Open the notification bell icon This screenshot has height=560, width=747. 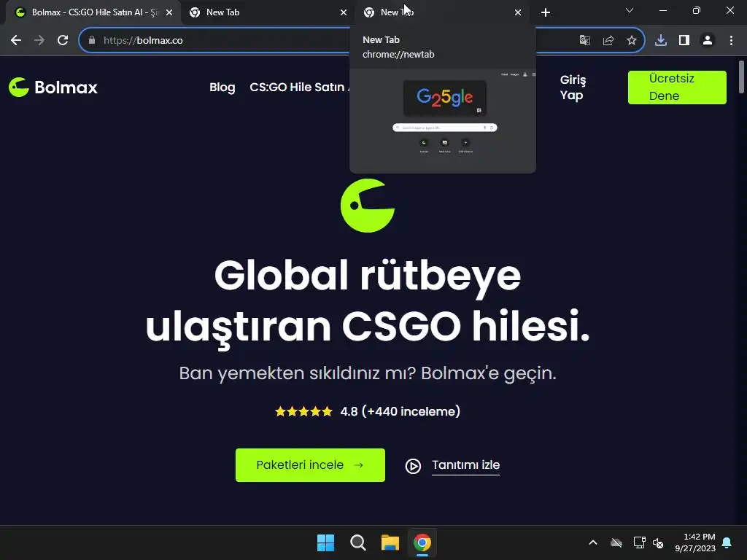727,542
